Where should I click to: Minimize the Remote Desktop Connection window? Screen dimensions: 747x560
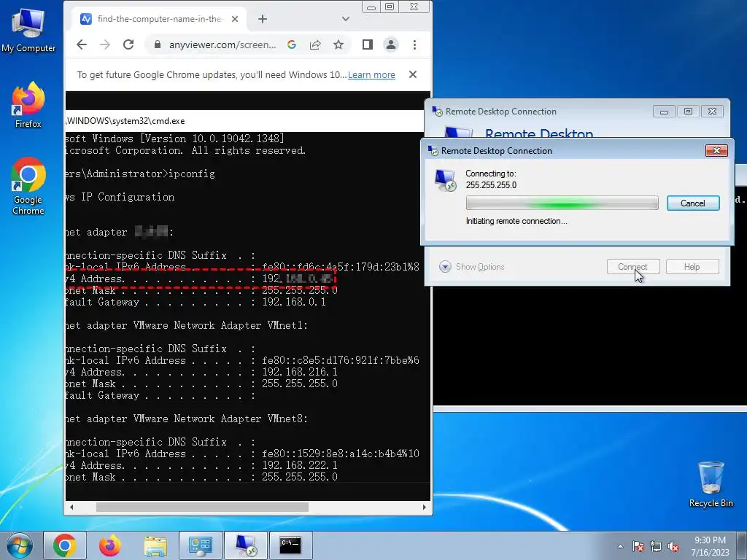[x=664, y=112]
